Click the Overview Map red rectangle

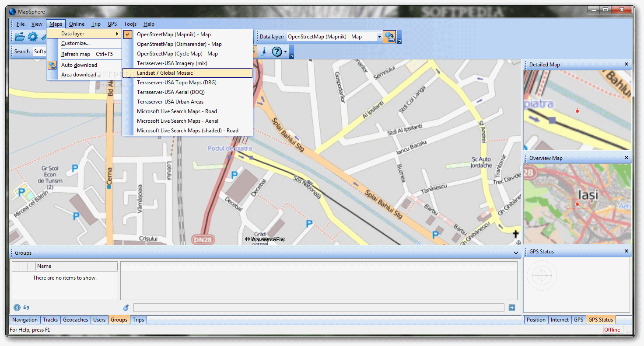[577, 204]
